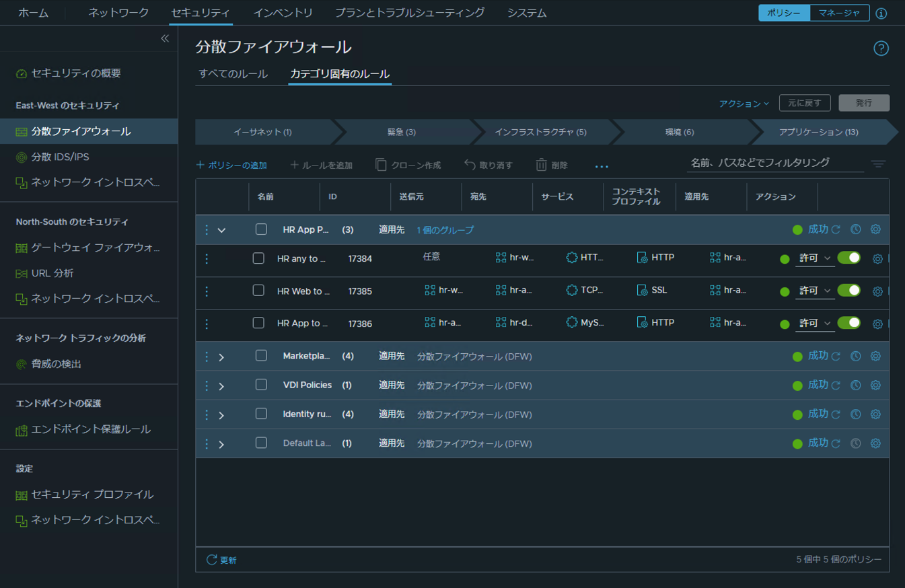Click the info icon in the top-right header
Screen dimensions: 905x588
point(881,13)
